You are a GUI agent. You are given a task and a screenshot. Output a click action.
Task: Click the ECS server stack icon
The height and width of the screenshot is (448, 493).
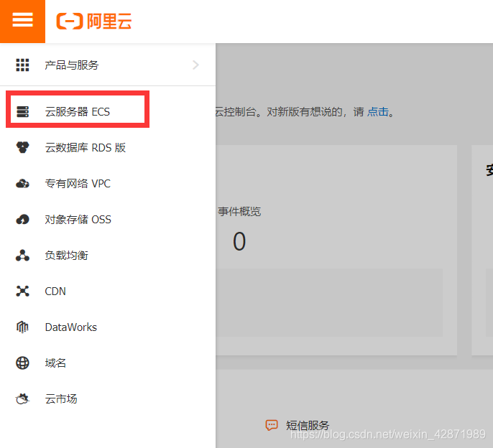click(x=22, y=111)
